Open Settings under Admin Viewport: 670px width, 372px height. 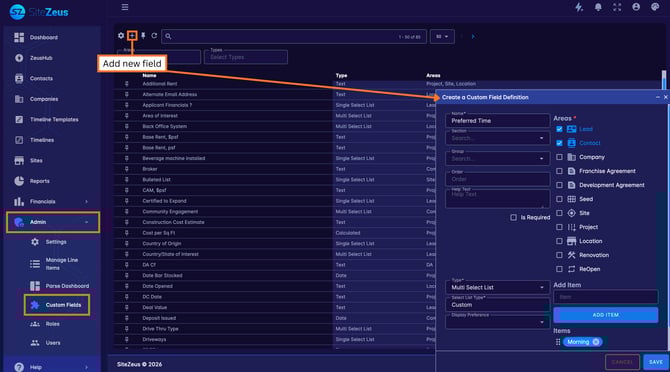[x=56, y=242]
